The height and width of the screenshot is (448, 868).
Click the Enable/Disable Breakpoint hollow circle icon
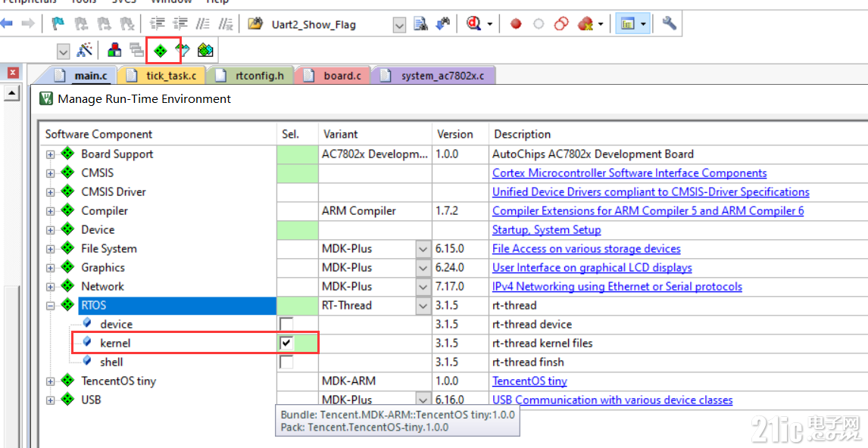click(x=539, y=23)
